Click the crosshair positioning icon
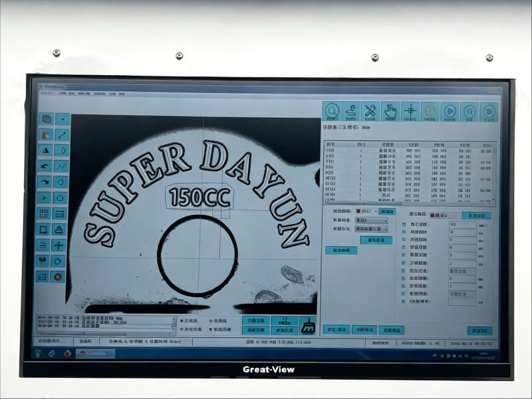The image size is (532, 399). point(410,111)
